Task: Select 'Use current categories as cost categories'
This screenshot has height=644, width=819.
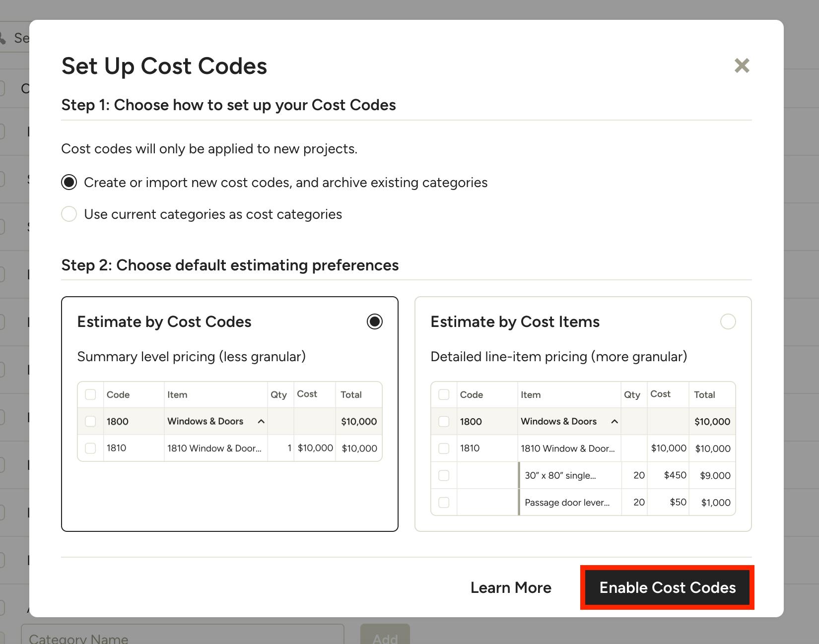Action: point(69,214)
